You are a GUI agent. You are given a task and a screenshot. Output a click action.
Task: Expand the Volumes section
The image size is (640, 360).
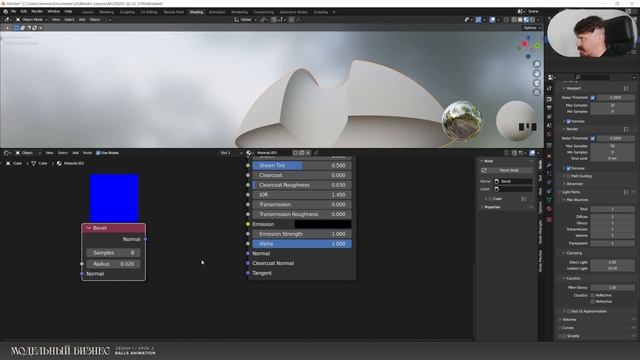point(569,320)
